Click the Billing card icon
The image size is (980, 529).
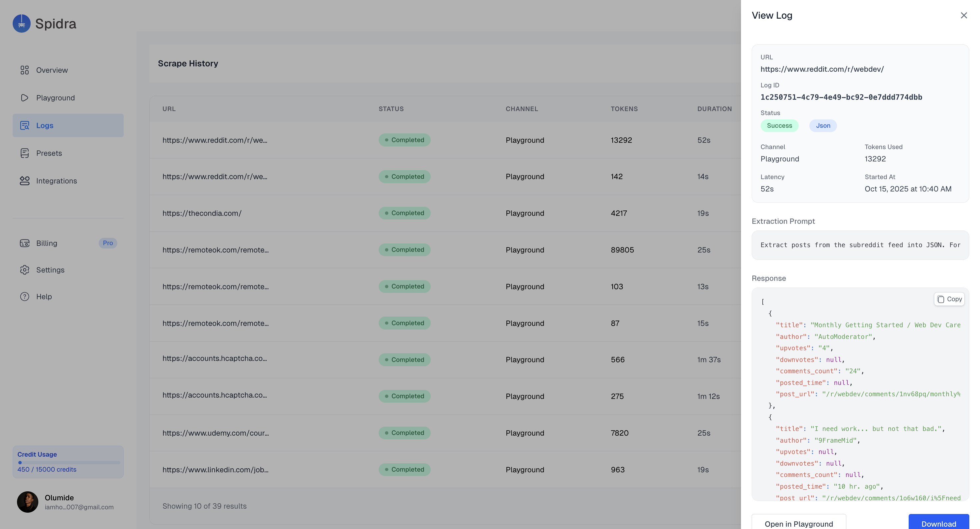click(x=24, y=243)
